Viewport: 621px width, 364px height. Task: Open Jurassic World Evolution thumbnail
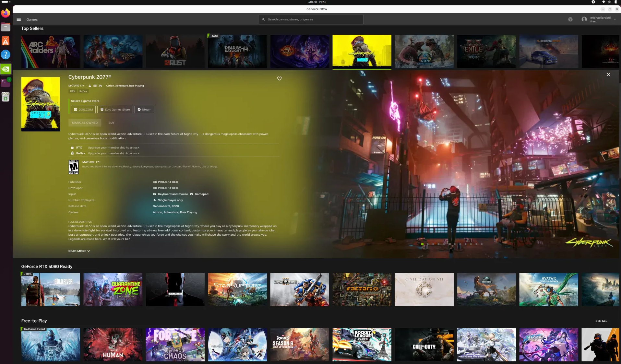(x=486, y=289)
